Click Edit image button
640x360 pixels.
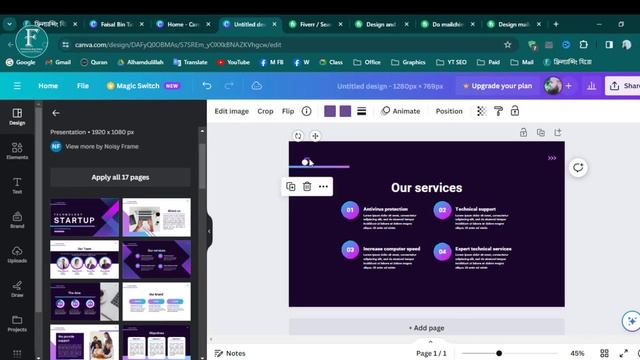pyautogui.click(x=231, y=111)
